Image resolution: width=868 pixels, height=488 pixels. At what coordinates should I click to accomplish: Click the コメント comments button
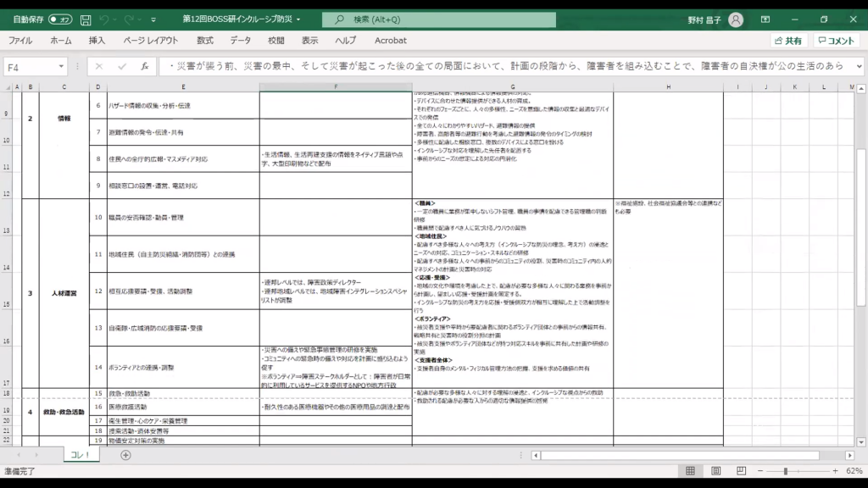coord(836,40)
